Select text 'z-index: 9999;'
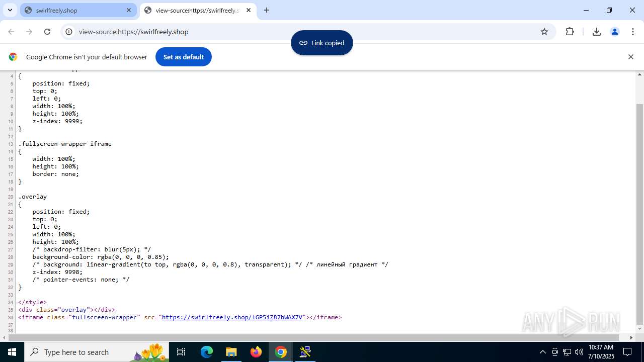 57,121
